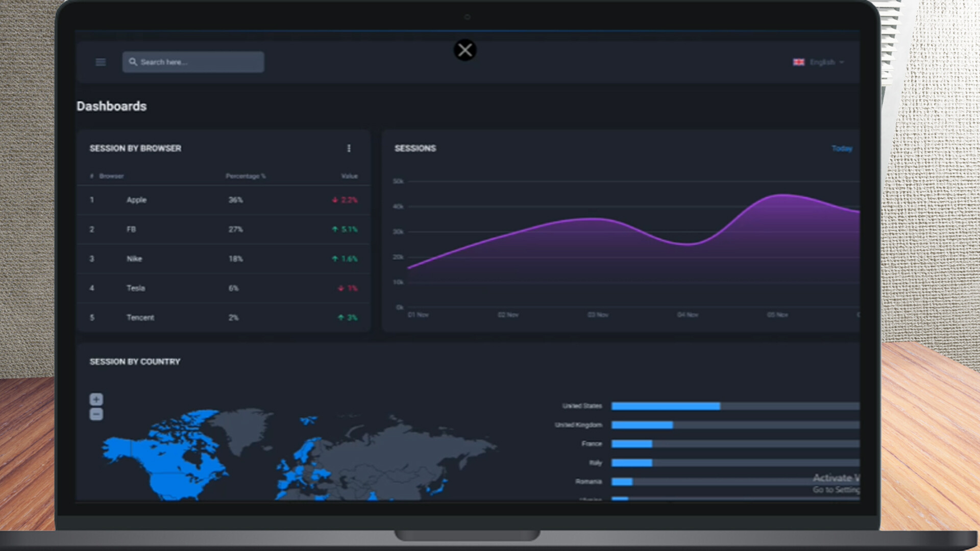
Task: Click the magnifier icon in the search bar
Action: (x=133, y=62)
